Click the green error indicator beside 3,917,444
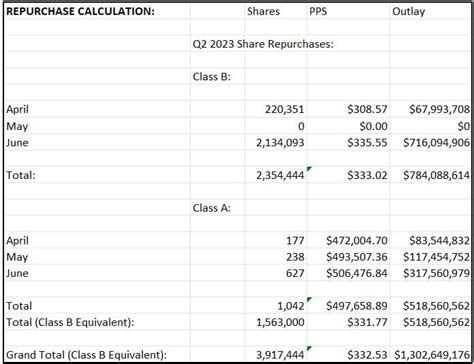The height and width of the screenshot is (364, 474). tap(309, 348)
